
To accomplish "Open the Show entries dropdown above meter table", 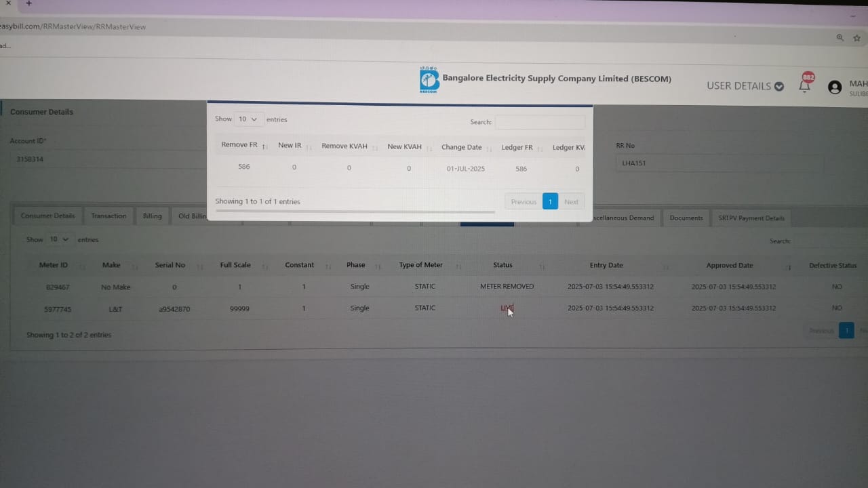I will (60, 239).
